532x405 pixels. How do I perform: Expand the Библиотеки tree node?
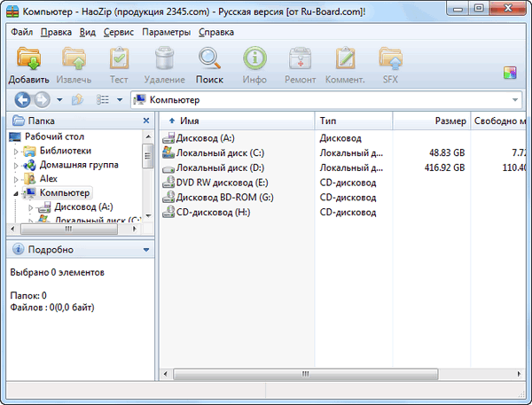point(15,152)
